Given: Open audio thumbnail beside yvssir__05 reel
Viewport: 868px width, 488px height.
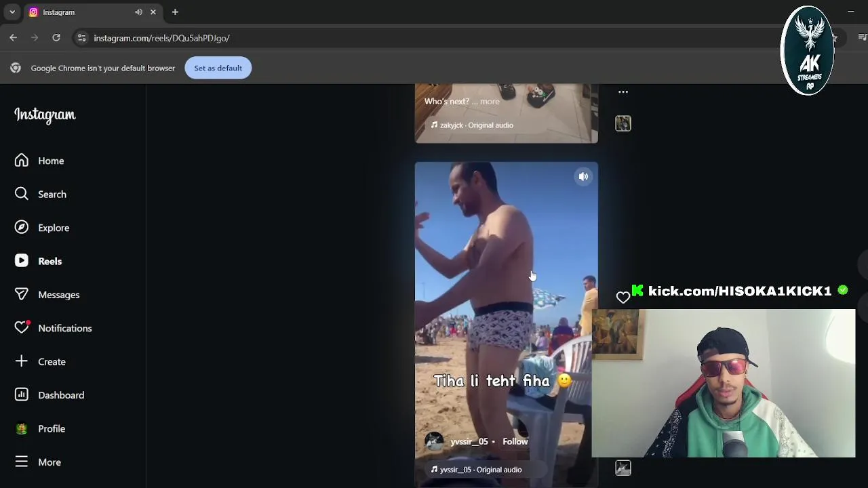Looking at the screenshot, I should [623, 468].
